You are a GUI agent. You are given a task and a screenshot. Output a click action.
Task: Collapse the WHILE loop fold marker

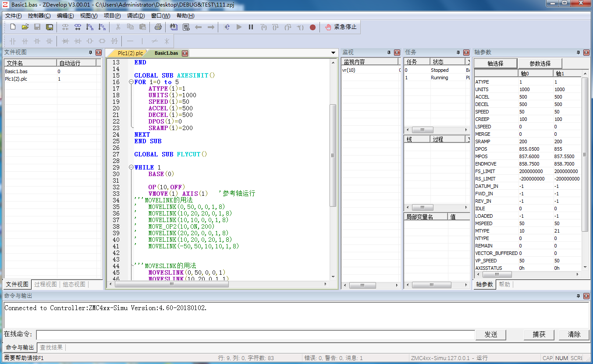131,167
